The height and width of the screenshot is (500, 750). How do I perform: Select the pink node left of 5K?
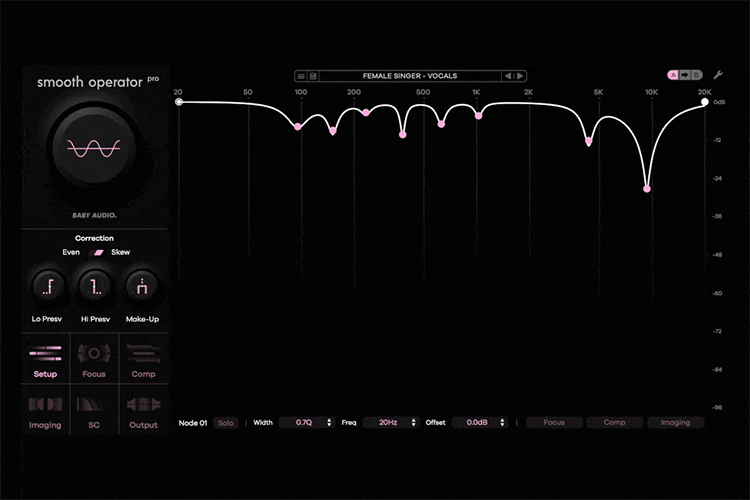[589, 141]
